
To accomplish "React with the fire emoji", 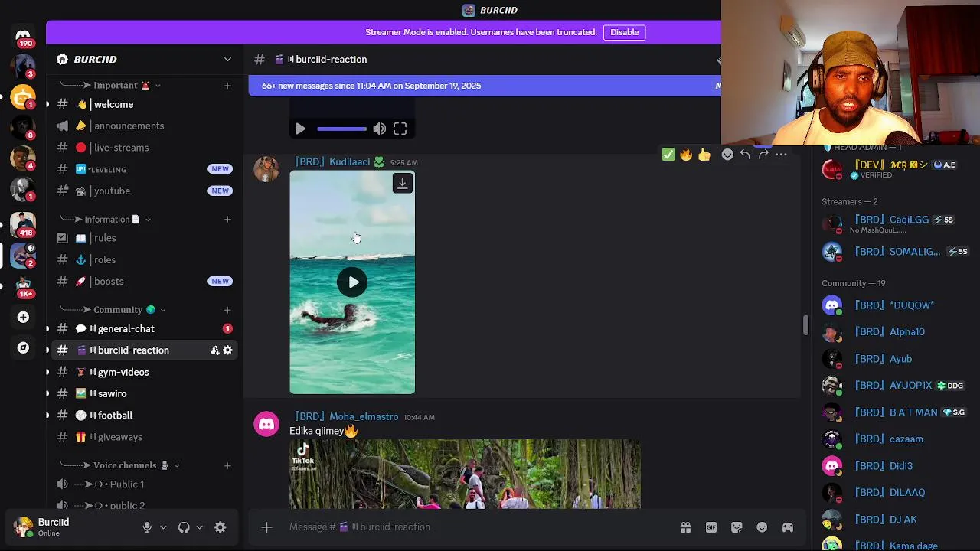I will coord(686,155).
